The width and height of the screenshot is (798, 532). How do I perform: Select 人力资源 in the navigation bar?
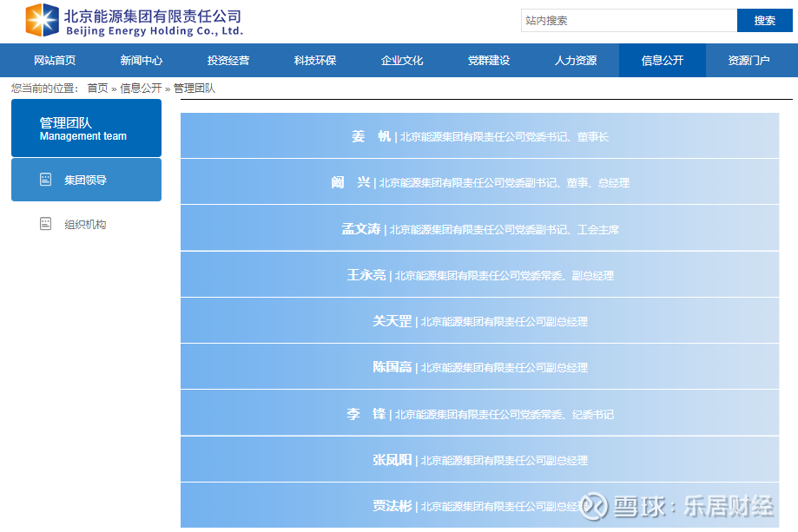576,61
